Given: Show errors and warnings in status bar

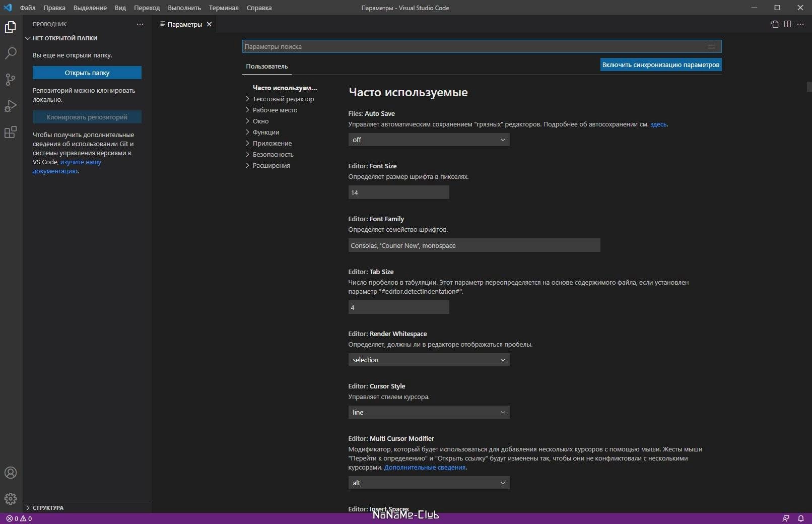Looking at the screenshot, I should tap(19, 518).
